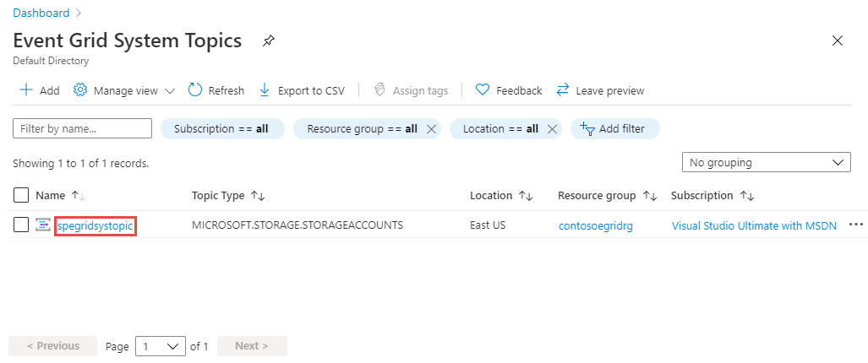Export the list to CSV
The height and width of the screenshot is (363, 868).
(x=302, y=90)
